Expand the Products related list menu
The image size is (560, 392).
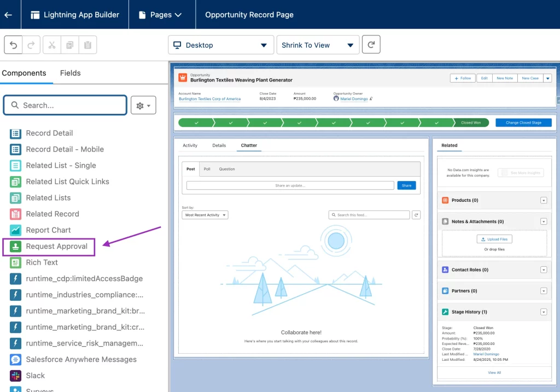(543, 201)
